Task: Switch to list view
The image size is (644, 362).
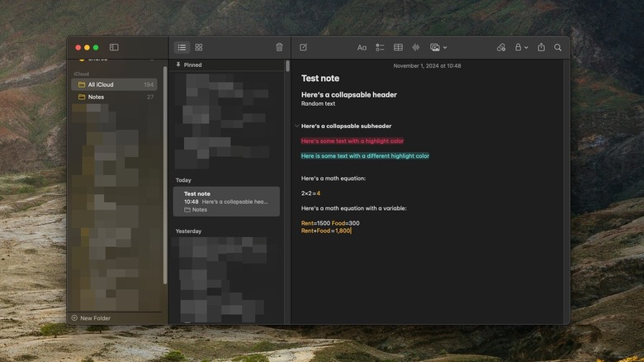Action: pos(182,47)
